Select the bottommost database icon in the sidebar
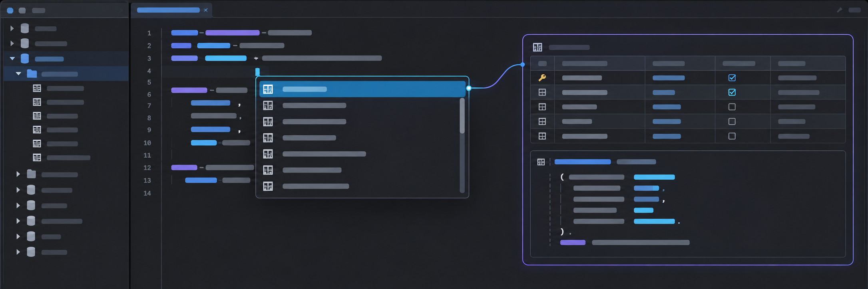 (x=31, y=252)
